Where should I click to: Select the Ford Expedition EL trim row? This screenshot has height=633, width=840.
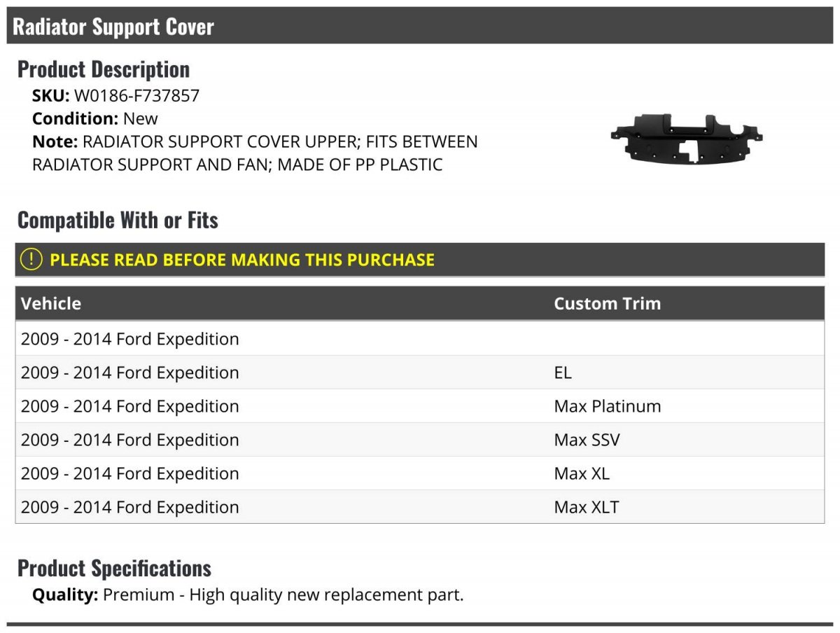[420, 373]
